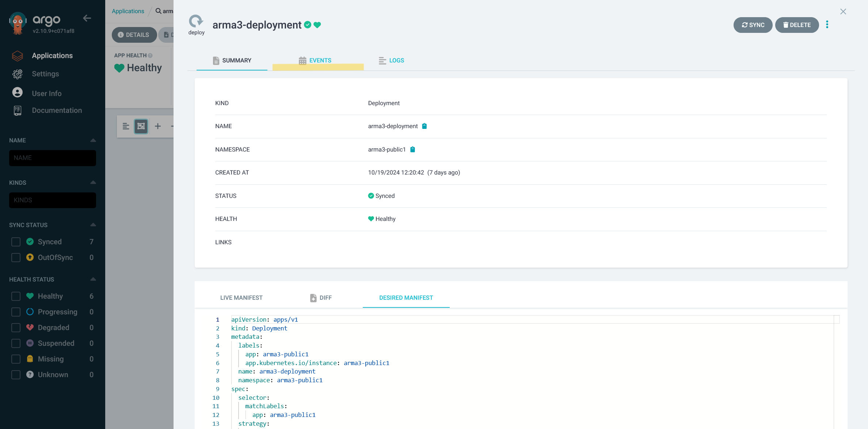868x429 pixels.
Task: Switch to compact list view icon
Action: tap(126, 126)
